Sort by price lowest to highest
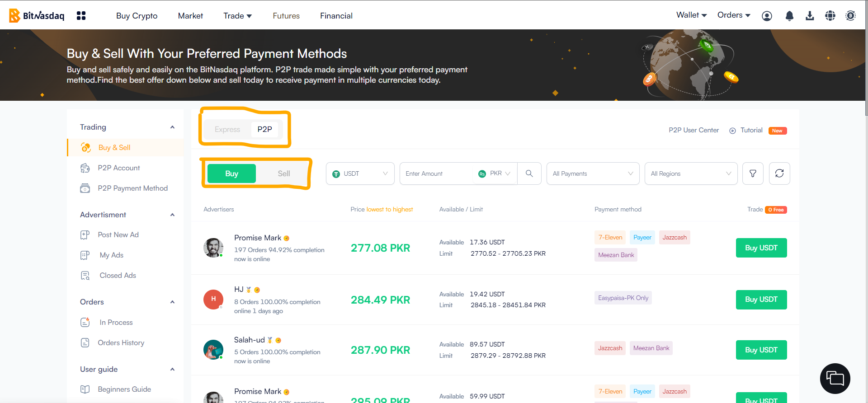 pos(389,210)
